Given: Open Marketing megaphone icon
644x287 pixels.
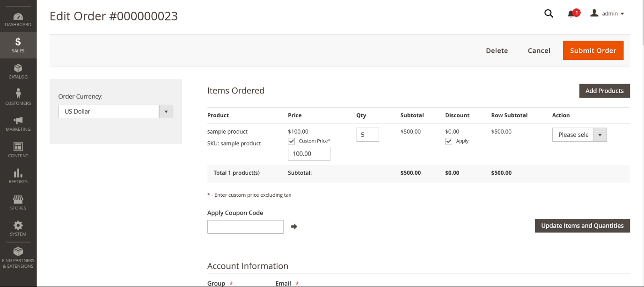Looking at the screenshot, I should pyautogui.click(x=18, y=121).
